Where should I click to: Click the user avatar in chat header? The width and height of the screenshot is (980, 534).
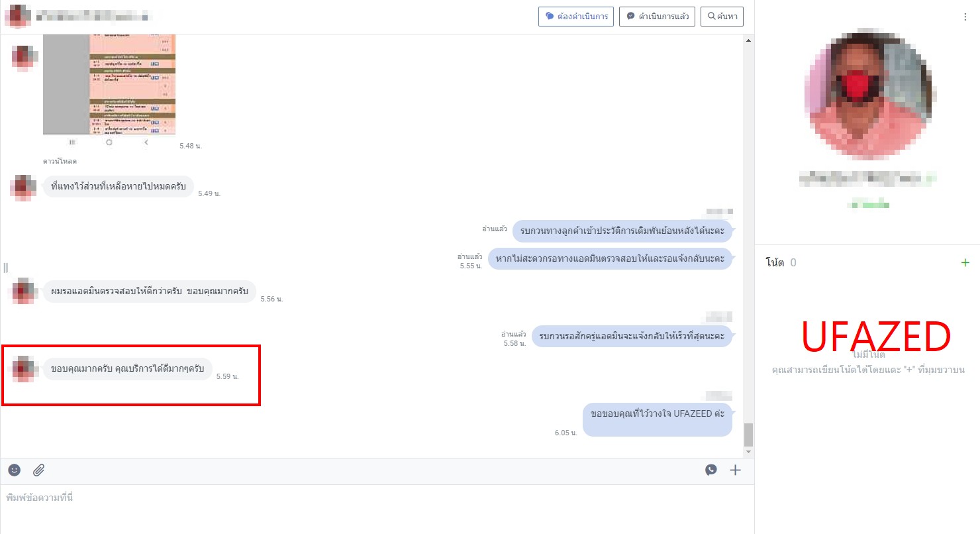pos(17,16)
